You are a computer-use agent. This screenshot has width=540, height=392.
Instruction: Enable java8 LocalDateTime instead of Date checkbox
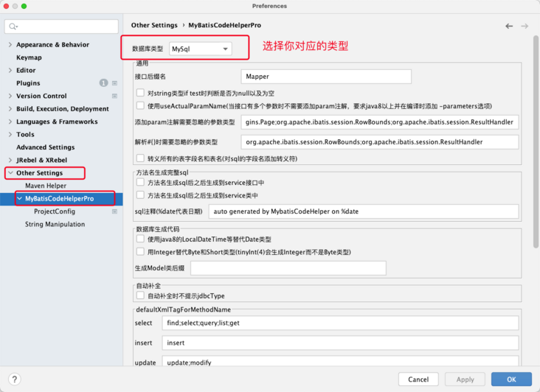(140, 239)
